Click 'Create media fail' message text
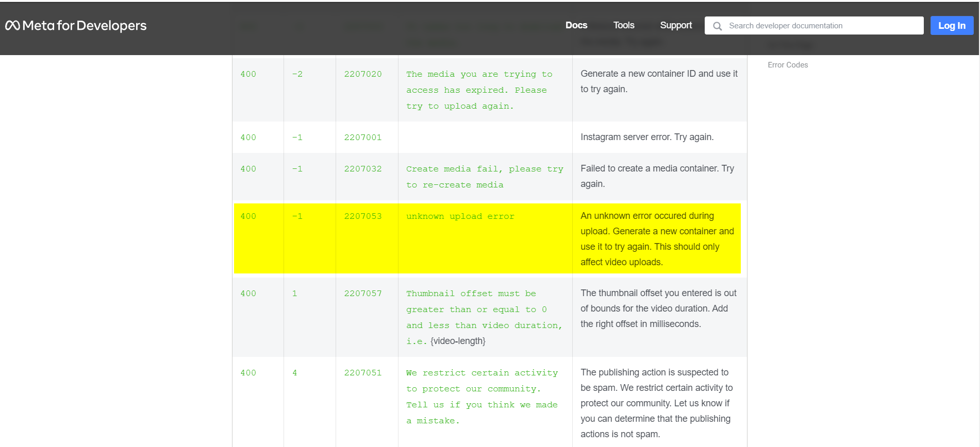The width and height of the screenshot is (980, 447). coord(485,177)
